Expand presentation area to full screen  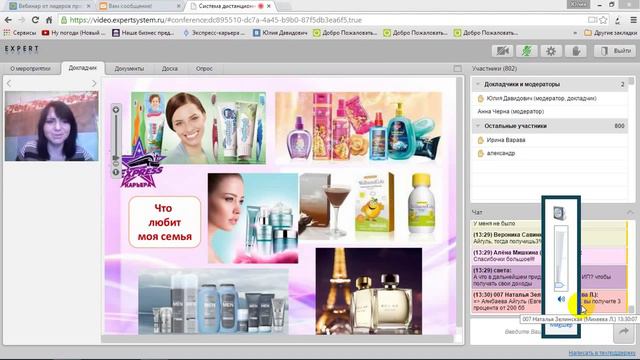[458, 69]
